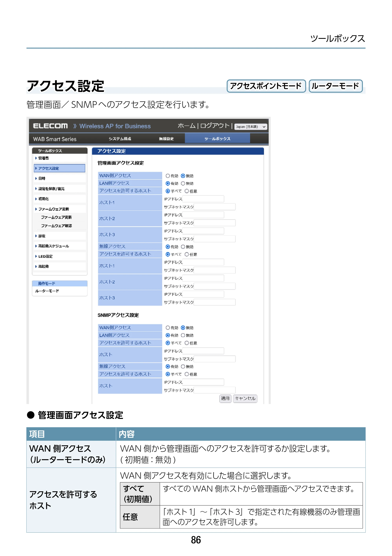
Task: Select アクセス設定 in the sidebar
Action: click(60, 168)
